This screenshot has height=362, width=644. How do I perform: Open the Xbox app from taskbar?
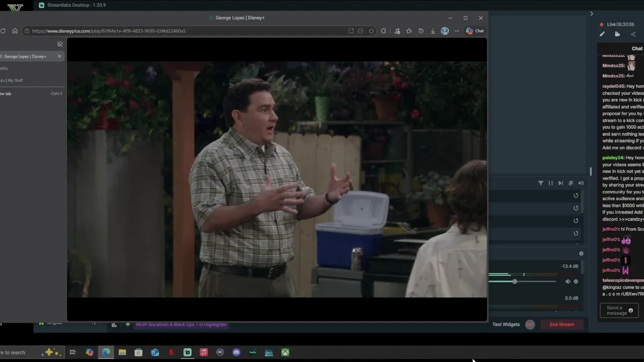point(285,352)
